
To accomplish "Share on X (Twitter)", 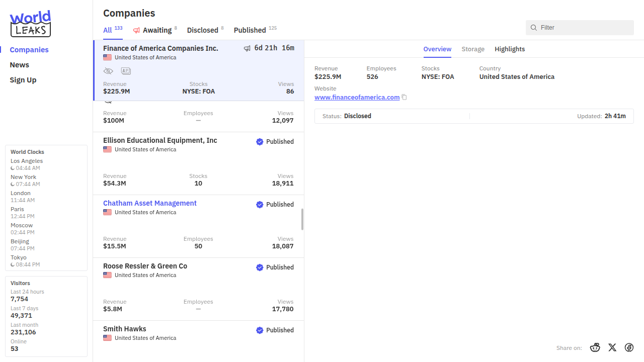I will (x=612, y=347).
